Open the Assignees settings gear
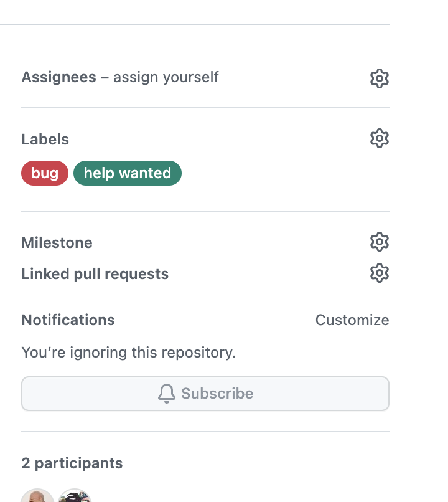 coord(379,78)
